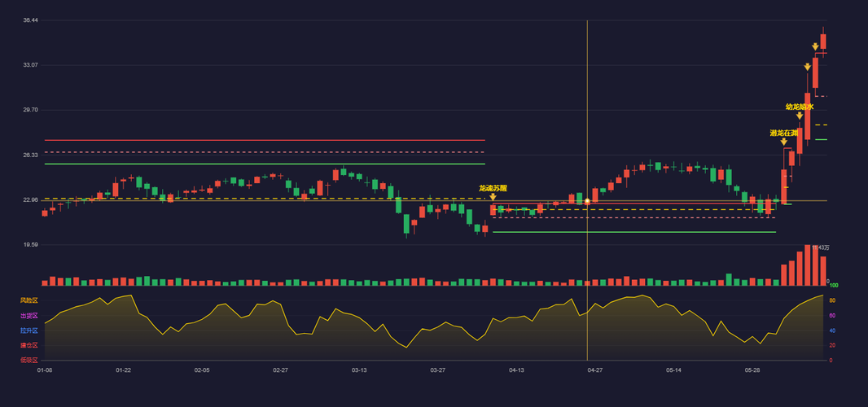Click the 01-22 date label
Image resolution: width=868 pixels, height=407 pixels.
124,370
